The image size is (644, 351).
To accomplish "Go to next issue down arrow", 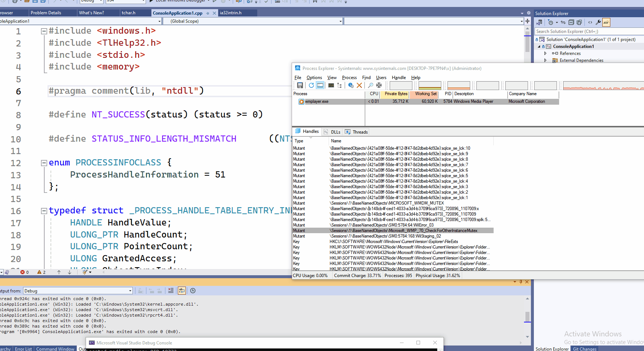I will point(70,272).
